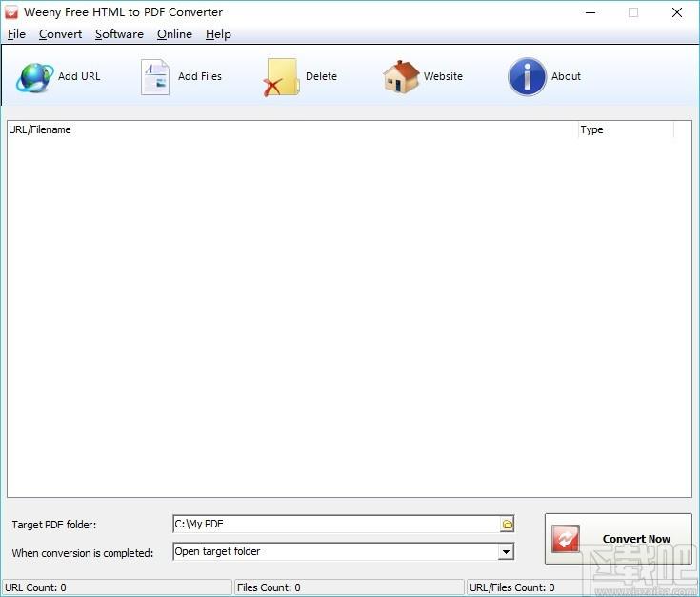Click the URL Count status entry
The width and height of the screenshot is (700, 597).
pos(117,587)
